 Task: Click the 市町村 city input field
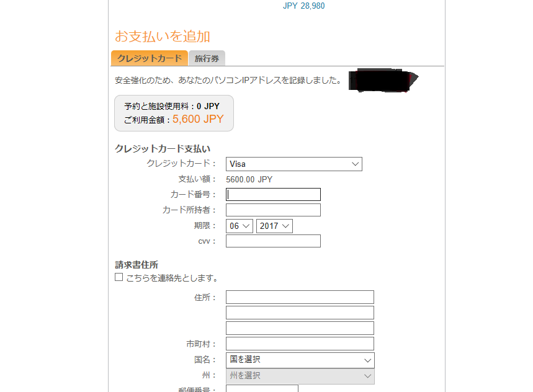coord(300,344)
